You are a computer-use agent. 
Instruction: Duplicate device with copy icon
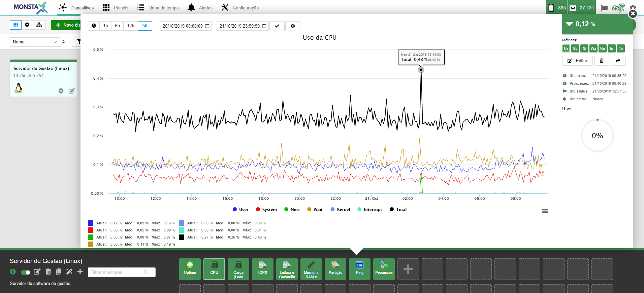tap(59, 271)
